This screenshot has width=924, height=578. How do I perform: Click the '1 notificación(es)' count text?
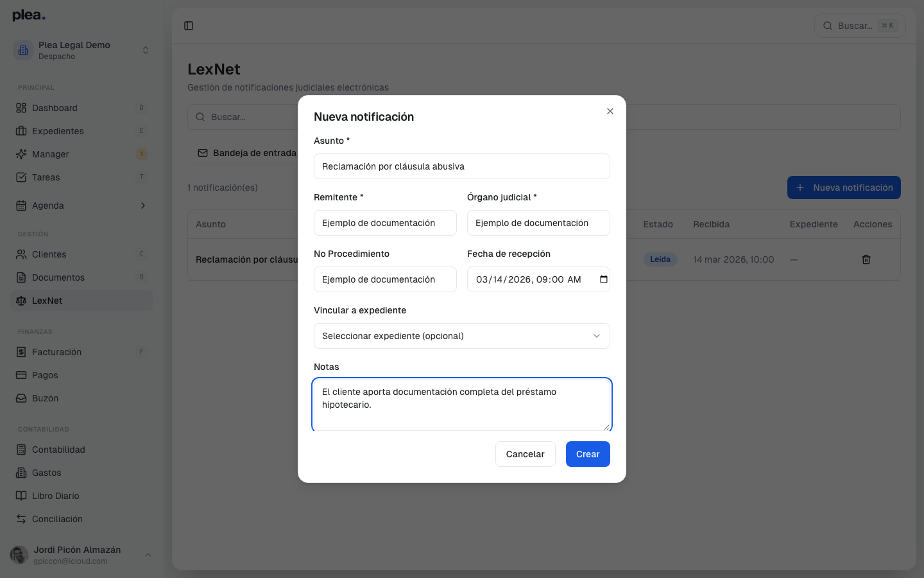pos(223,188)
